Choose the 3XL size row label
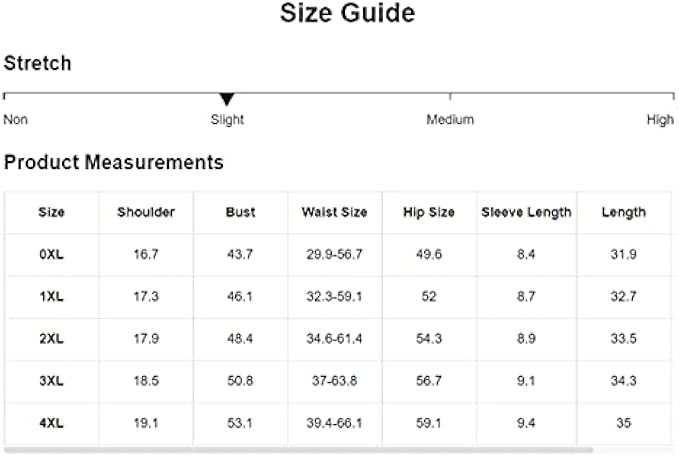The image size is (679, 458). [51, 381]
